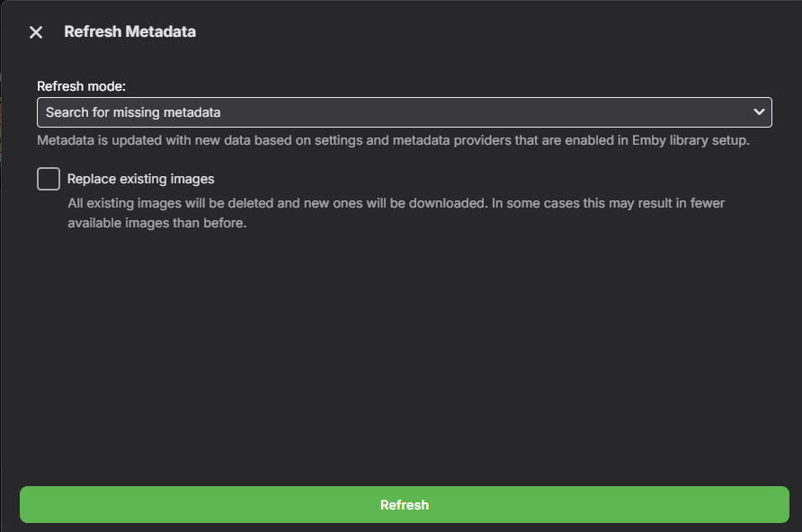Viewport: 802px width, 532px height.
Task: Click the empty square box beside Replace existing images
Action: pyautogui.click(x=49, y=179)
